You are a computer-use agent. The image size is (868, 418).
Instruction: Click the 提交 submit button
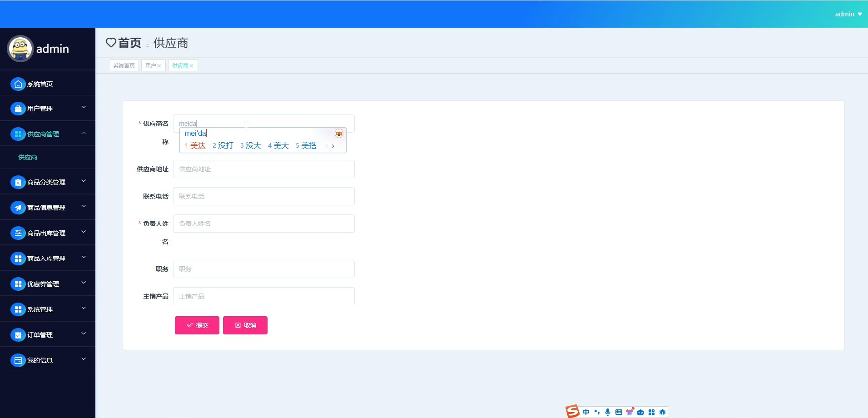pos(197,325)
